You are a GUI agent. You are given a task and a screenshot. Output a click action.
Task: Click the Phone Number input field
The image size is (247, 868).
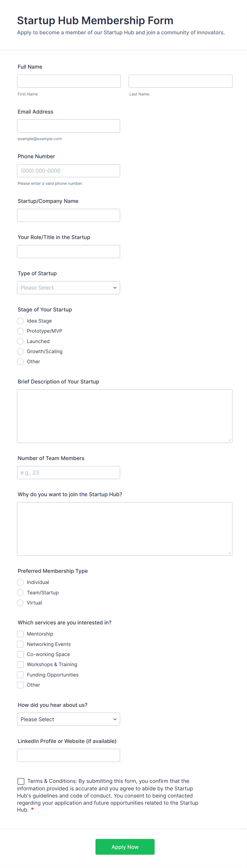pos(68,171)
